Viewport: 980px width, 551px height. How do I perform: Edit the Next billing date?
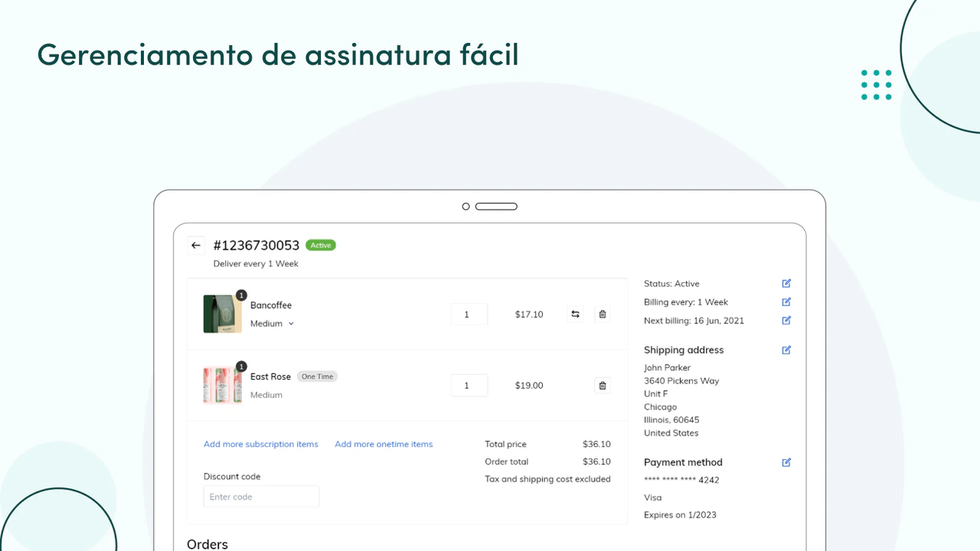point(786,320)
